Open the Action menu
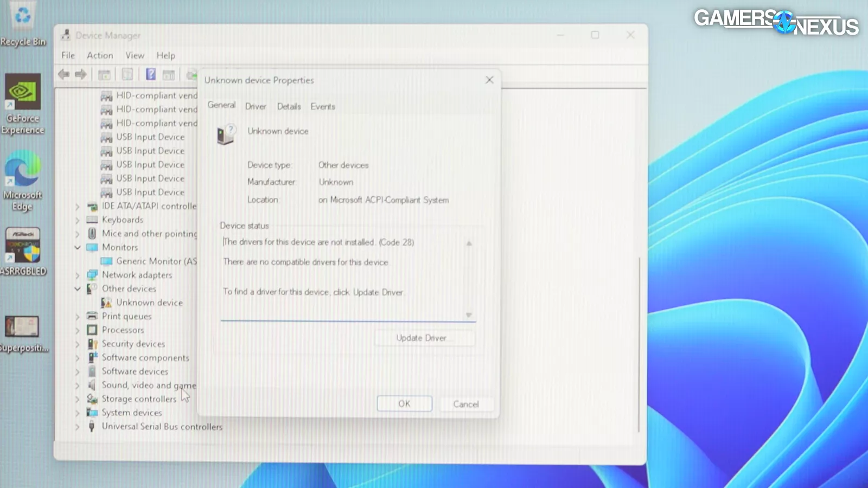This screenshot has width=868, height=488. pos(100,55)
